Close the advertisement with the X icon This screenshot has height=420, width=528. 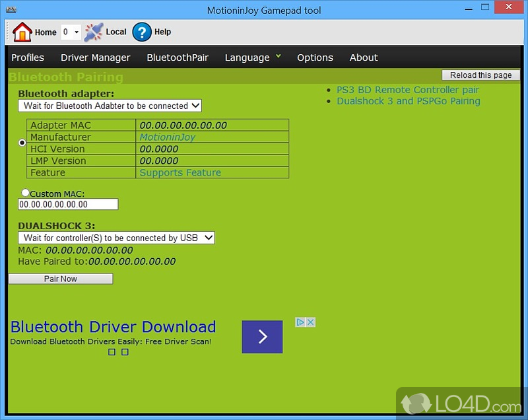311,322
